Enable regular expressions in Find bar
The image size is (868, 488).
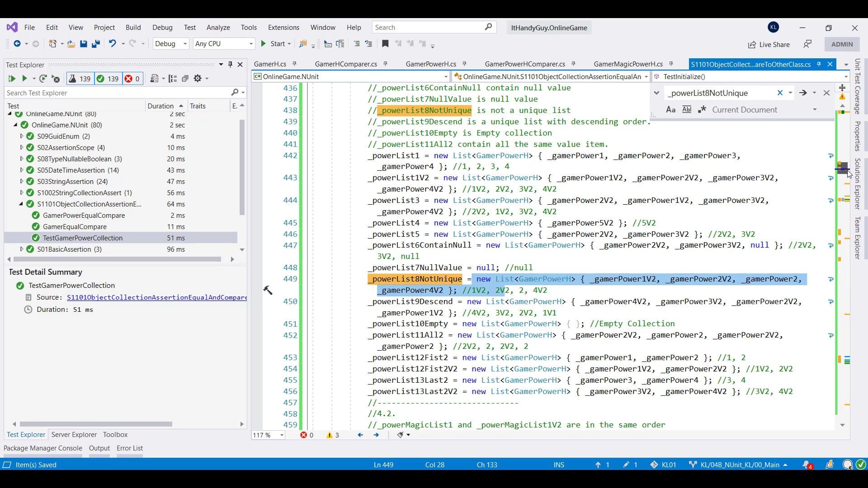pyautogui.click(x=703, y=109)
